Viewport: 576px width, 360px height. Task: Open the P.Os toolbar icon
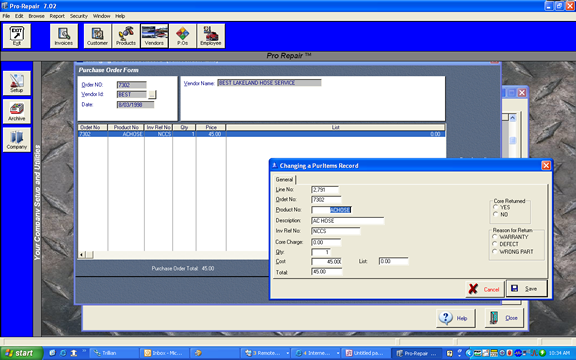coord(183,36)
